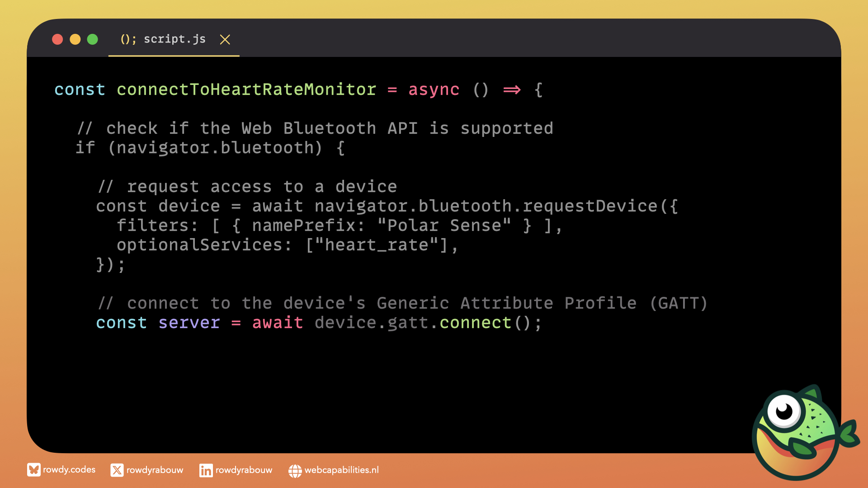This screenshot has width=868, height=488.
Task: Open rowdyrabouw link next to X icon
Action: (155, 470)
